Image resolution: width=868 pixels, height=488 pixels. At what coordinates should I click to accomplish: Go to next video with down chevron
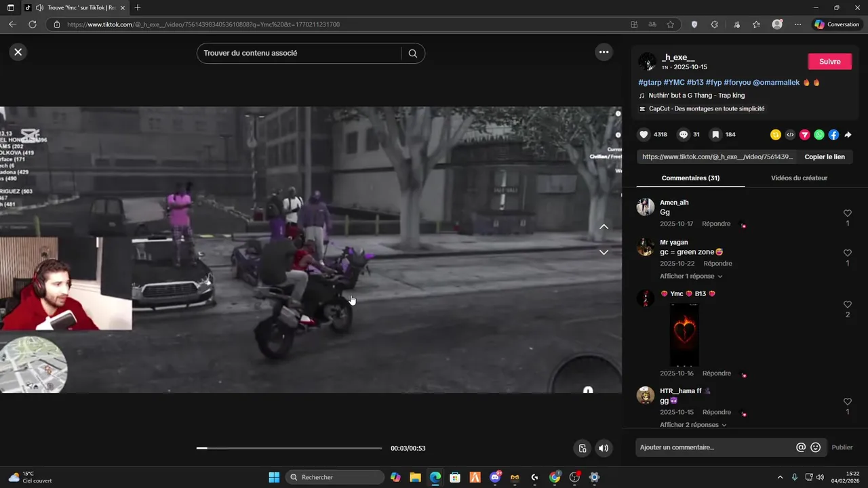point(604,252)
